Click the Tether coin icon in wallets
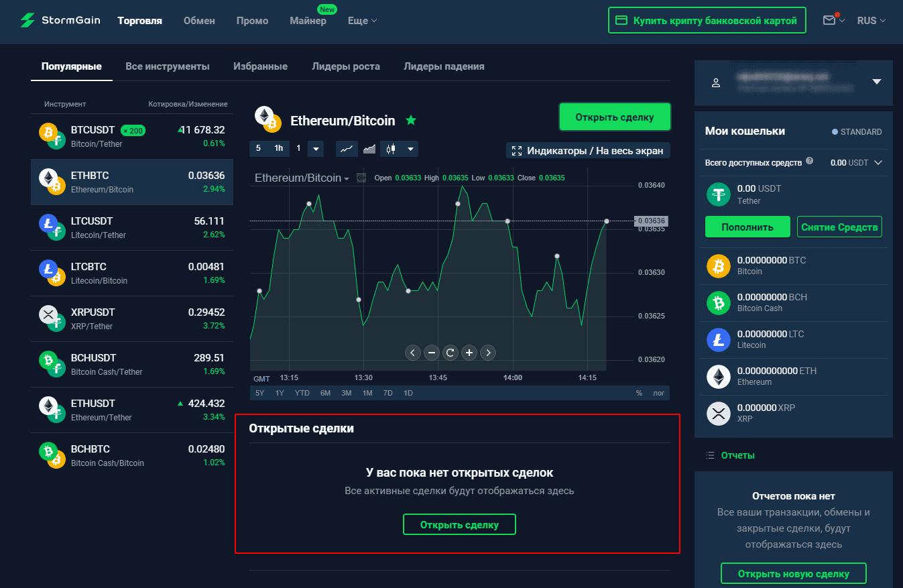The width and height of the screenshot is (903, 588). click(719, 194)
